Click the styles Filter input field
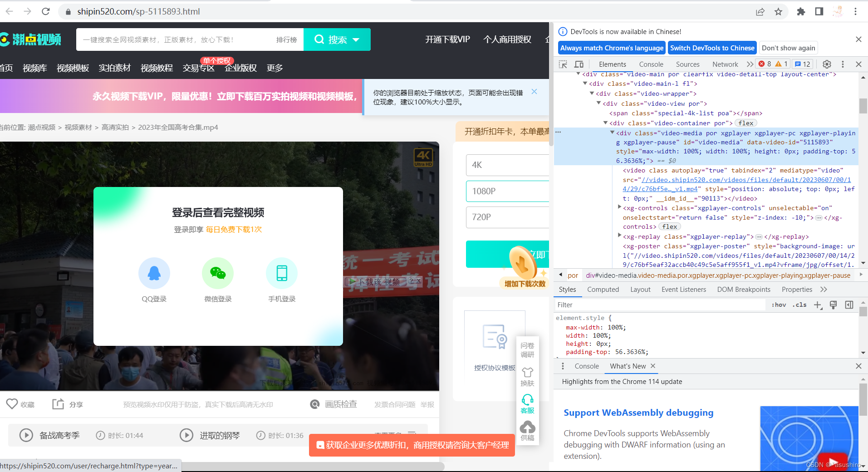The image size is (868, 472). pos(660,305)
